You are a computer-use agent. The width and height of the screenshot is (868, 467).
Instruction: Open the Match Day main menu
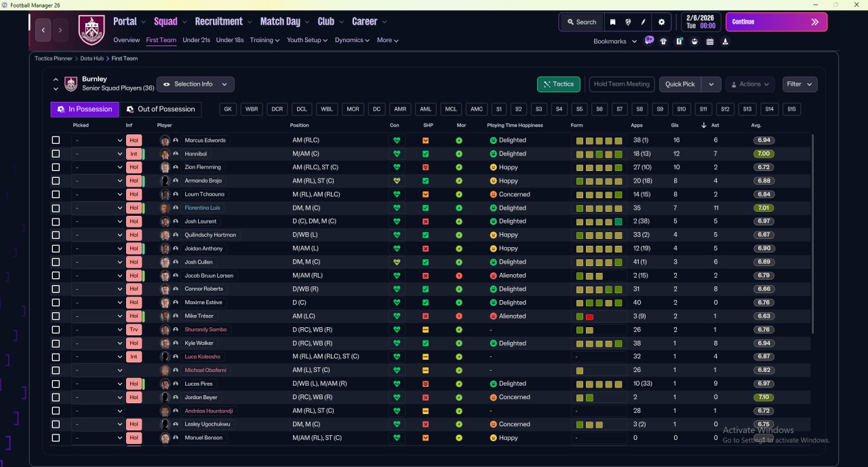[284, 22]
